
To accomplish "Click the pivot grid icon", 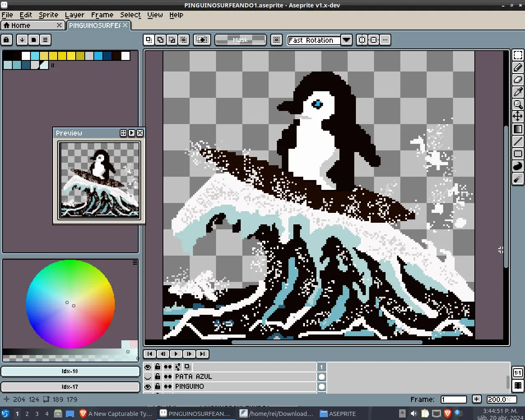I will (x=276, y=40).
